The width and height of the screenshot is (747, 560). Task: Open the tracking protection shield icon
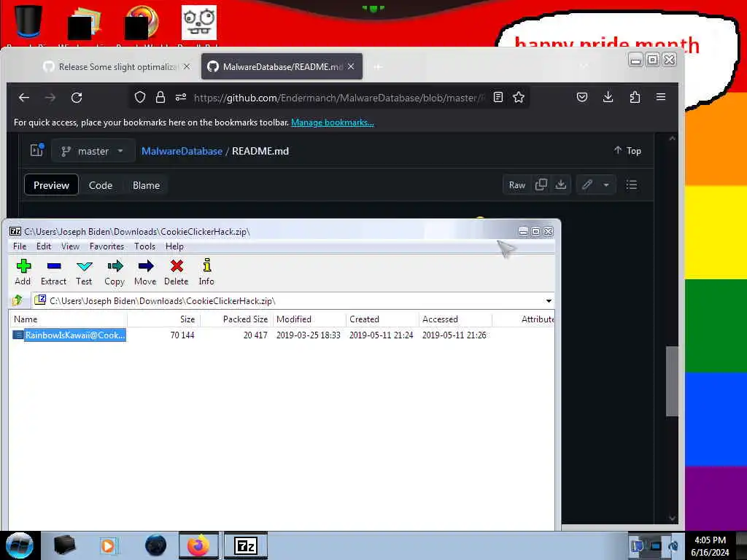(x=139, y=97)
